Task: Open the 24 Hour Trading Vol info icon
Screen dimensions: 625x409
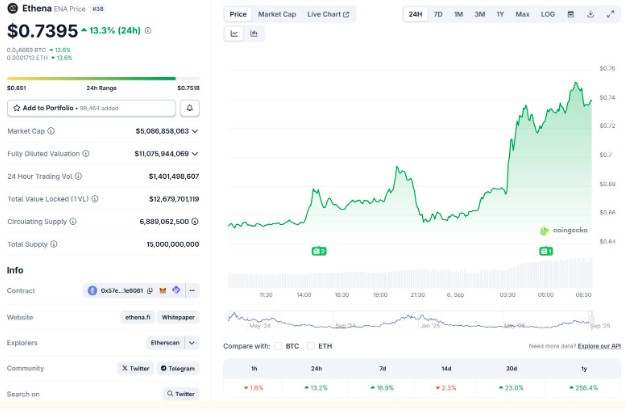Action: [x=79, y=176]
